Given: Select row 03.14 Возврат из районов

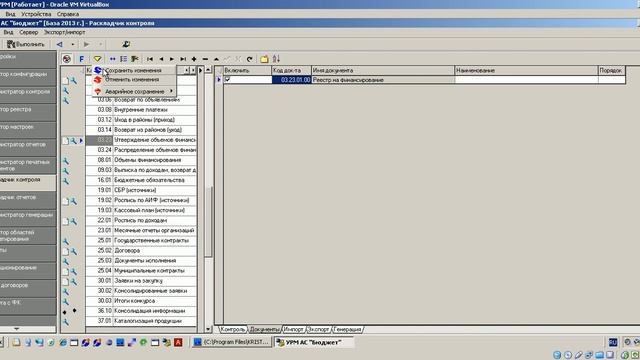Looking at the screenshot, I should click(x=141, y=130).
